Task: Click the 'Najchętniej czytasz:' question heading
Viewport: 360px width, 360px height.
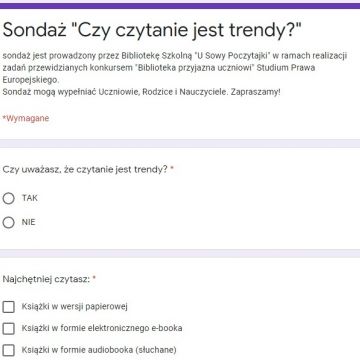Action: click(46, 279)
